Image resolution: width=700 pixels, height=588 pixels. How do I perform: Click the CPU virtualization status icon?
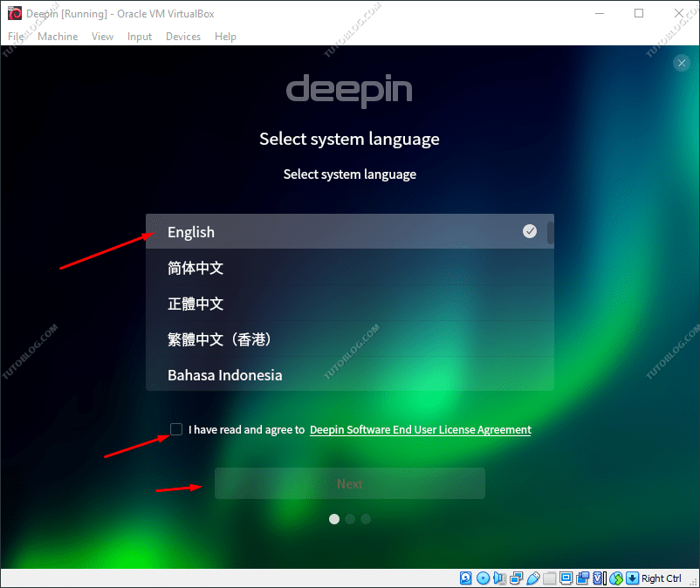(x=599, y=578)
